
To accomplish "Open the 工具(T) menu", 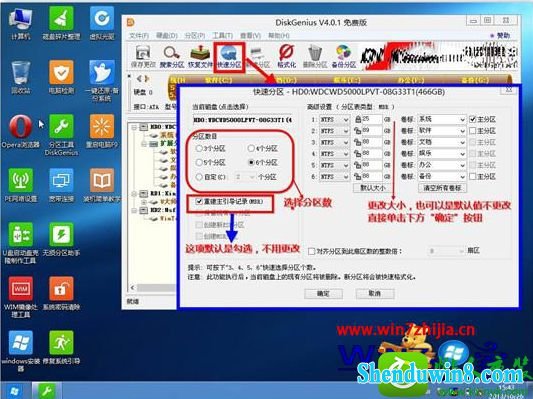I will [222, 35].
